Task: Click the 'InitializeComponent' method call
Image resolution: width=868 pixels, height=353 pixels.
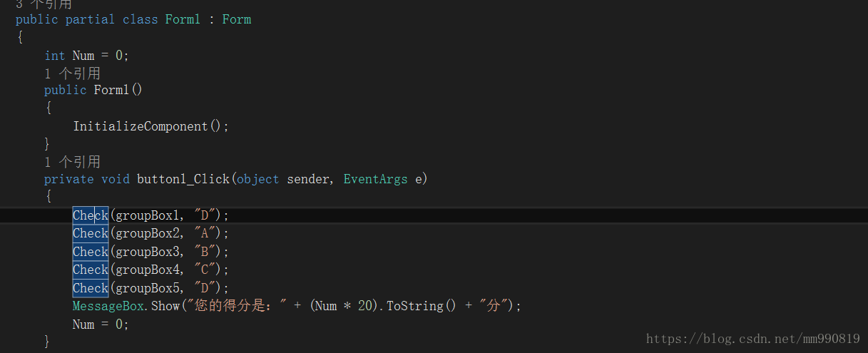Action: pos(141,126)
